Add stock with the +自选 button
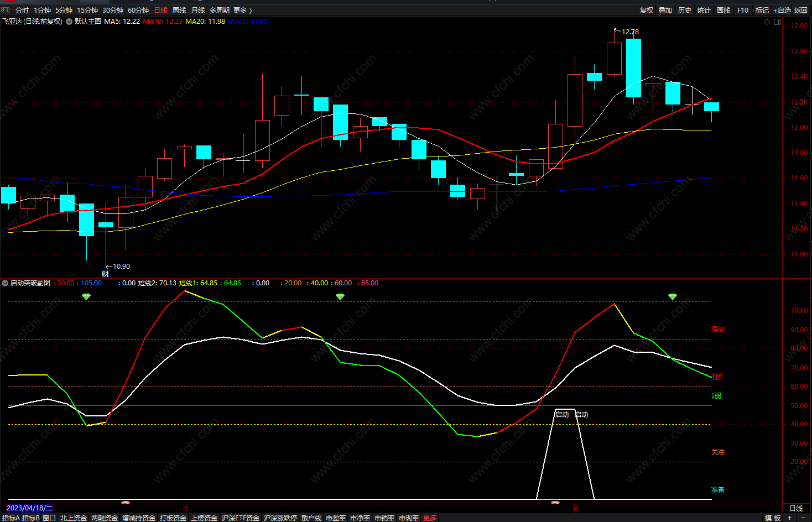This screenshot has width=812, height=522. click(782, 10)
